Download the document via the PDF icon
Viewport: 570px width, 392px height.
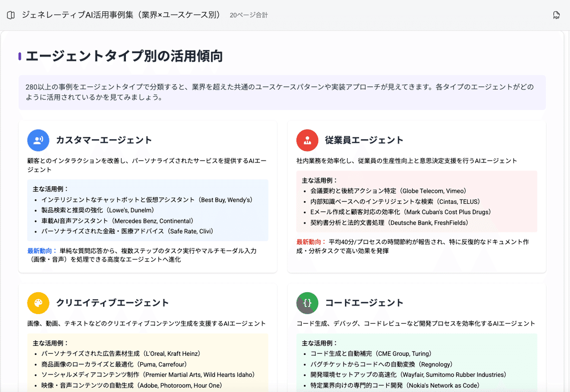[556, 15]
